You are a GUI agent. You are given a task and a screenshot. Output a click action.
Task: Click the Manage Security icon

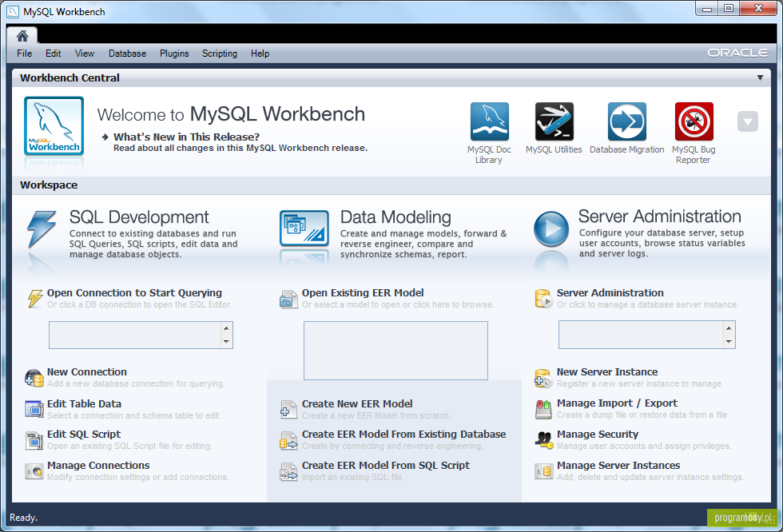pos(543,439)
